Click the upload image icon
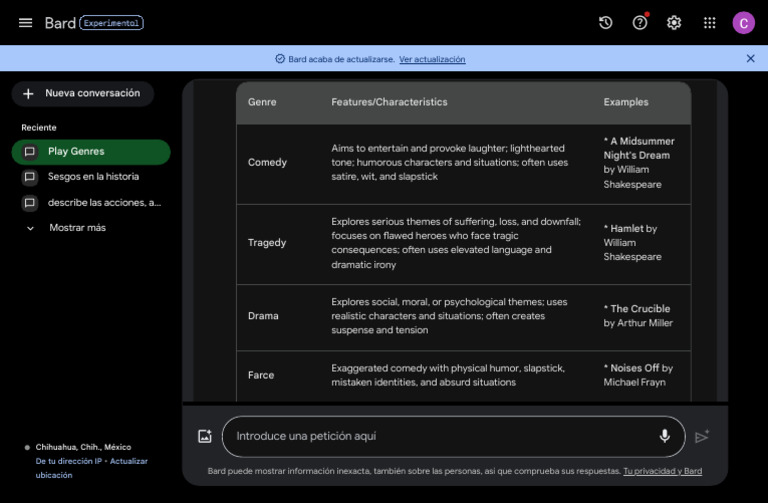Viewport: 768px width, 503px height. [x=205, y=436]
